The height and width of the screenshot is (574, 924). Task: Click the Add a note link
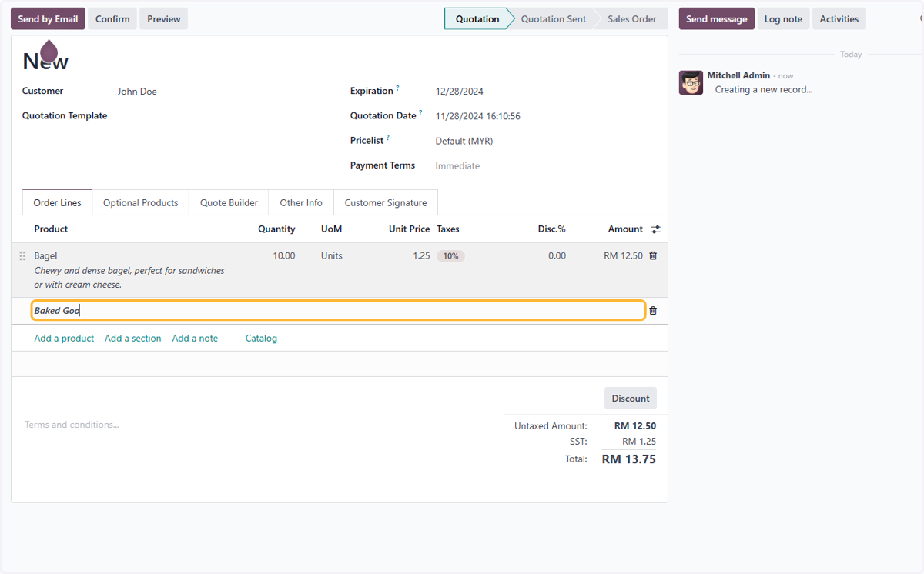point(195,338)
